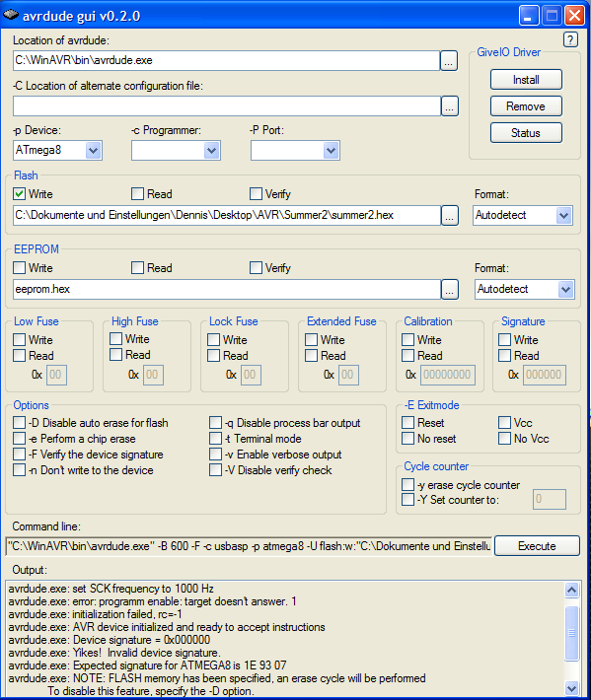This screenshot has width=591, height=700.
Task: Check Extended Fuse Read
Action: tap(312, 355)
